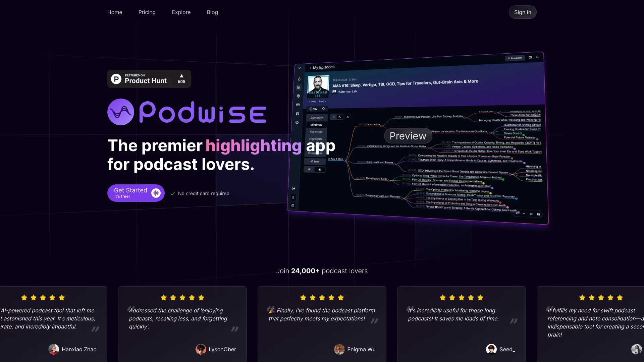Select the Mindmap tab in sidebar
The height and width of the screenshot is (362, 644).
tap(316, 124)
